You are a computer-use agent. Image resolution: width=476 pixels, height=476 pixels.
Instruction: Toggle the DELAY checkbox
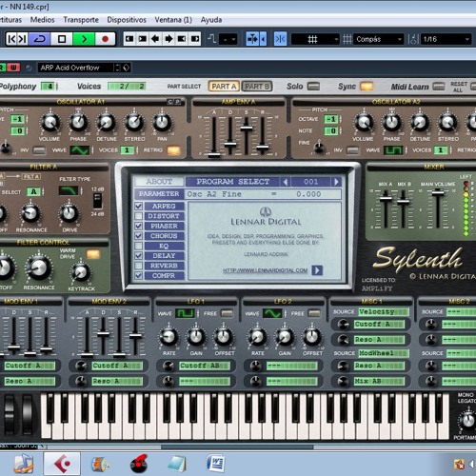click(x=138, y=256)
